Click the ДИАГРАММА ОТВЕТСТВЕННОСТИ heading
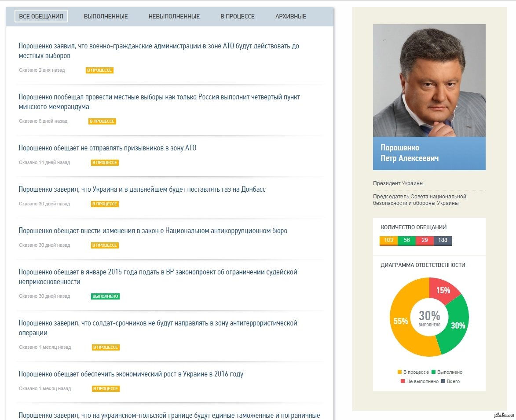This screenshot has width=516, height=420. point(423,265)
